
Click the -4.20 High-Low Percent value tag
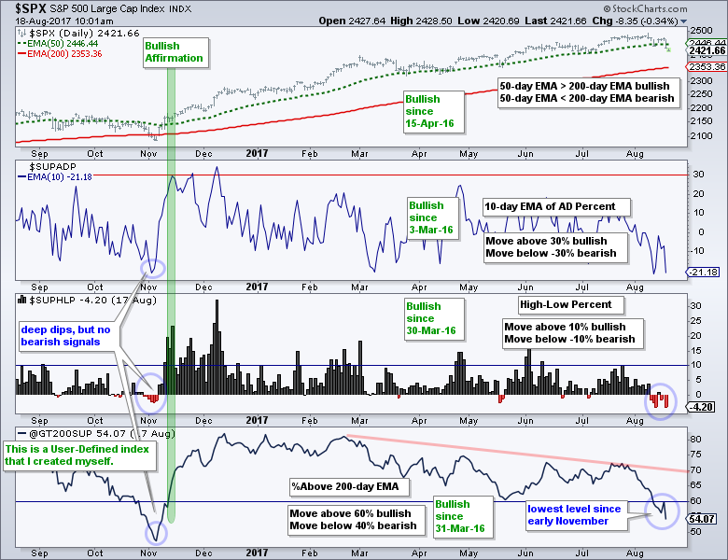(x=702, y=407)
